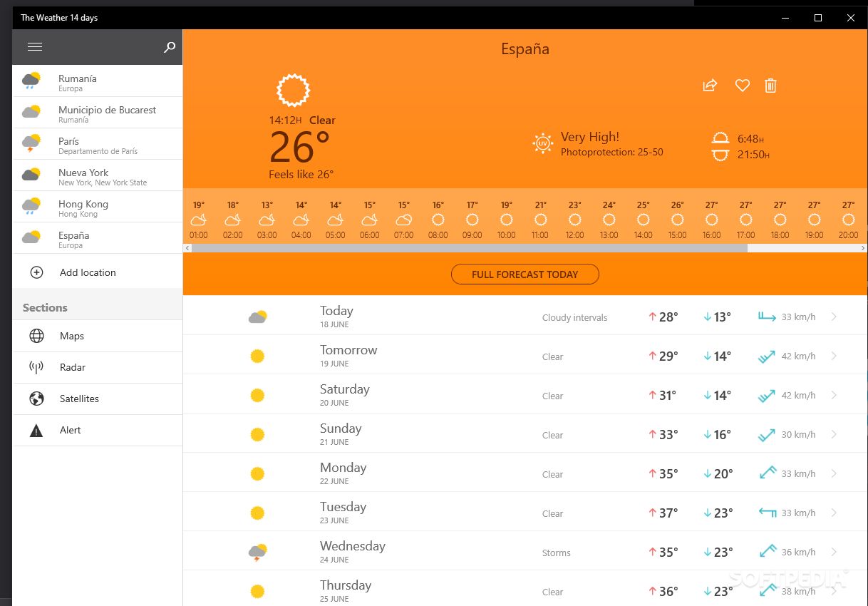Click the 'Storms' condition on Wednesday

(x=557, y=553)
